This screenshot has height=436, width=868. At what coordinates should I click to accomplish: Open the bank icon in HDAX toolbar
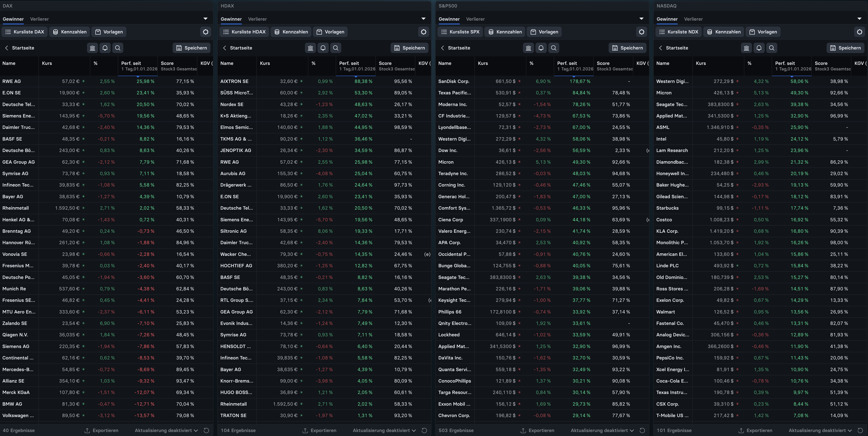(x=310, y=48)
